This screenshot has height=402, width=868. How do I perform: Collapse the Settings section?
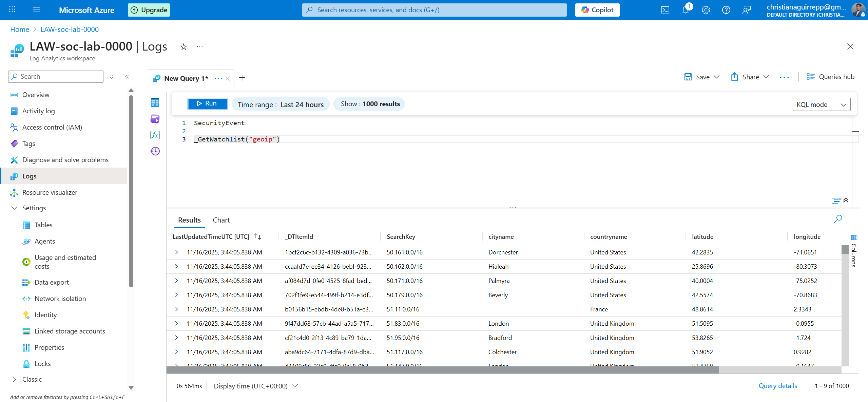[x=14, y=208]
